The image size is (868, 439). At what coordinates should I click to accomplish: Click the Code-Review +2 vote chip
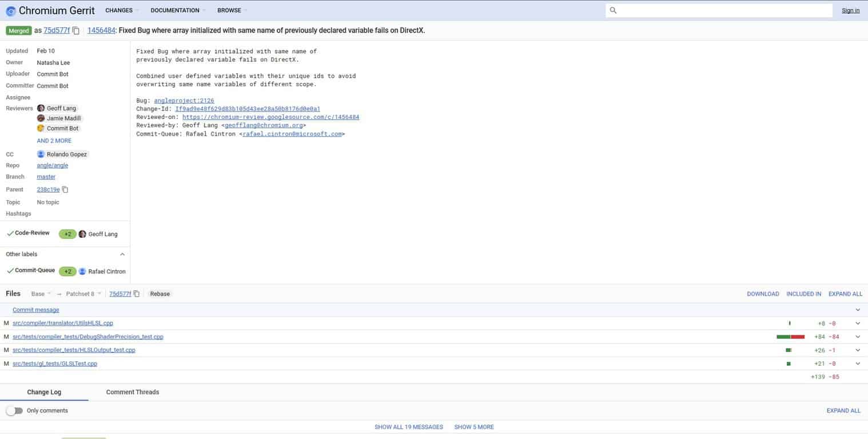(67, 234)
